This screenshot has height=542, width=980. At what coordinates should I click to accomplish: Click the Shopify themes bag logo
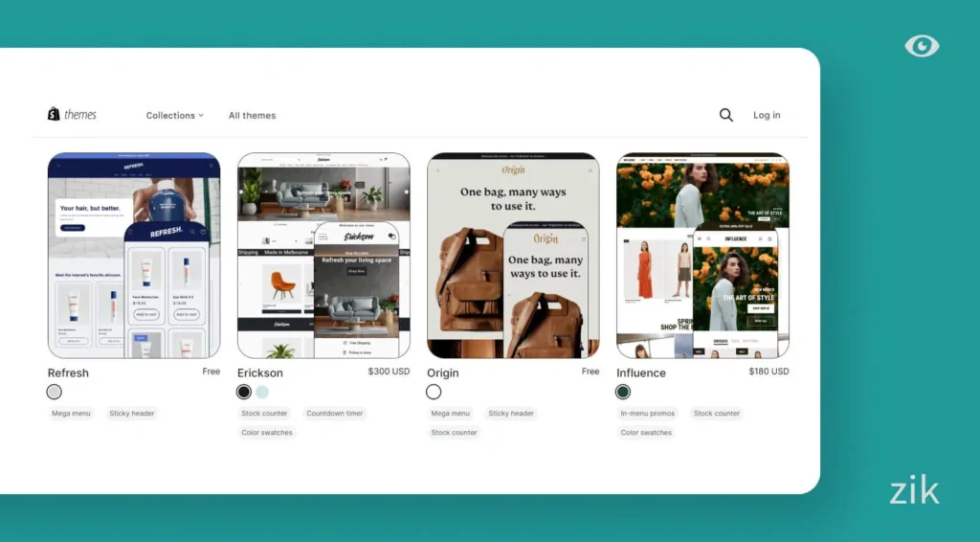pyautogui.click(x=55, y=114)
